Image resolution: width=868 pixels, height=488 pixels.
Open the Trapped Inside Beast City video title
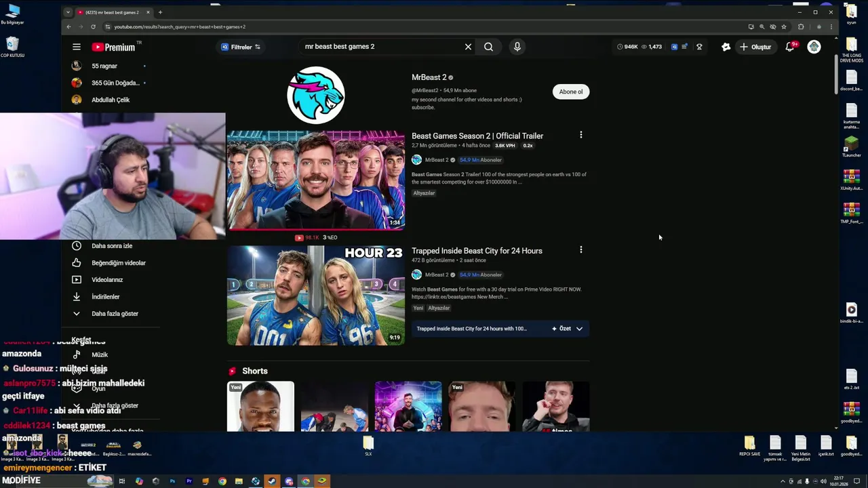(477, 251)
